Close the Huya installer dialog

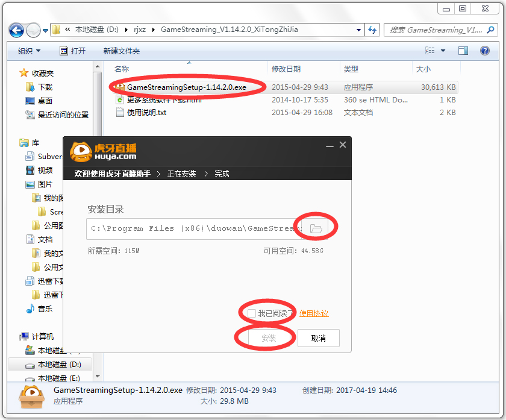pos(343,145)
